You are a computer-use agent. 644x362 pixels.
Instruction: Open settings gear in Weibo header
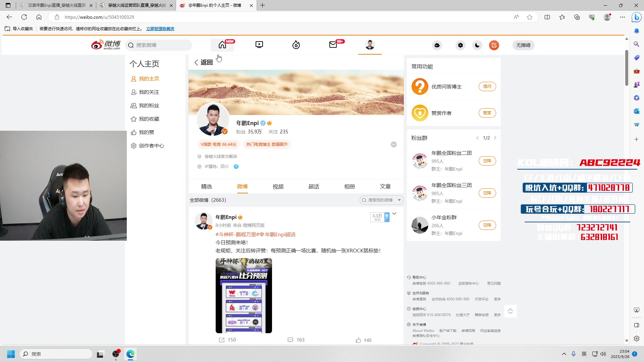(x=461, y=45)
